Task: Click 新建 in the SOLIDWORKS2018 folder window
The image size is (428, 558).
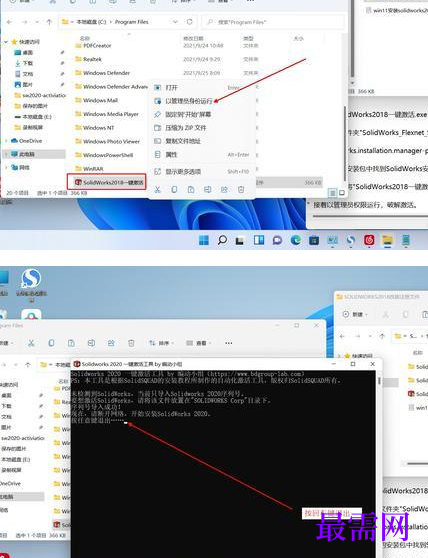Action: (x=355, y=315)
